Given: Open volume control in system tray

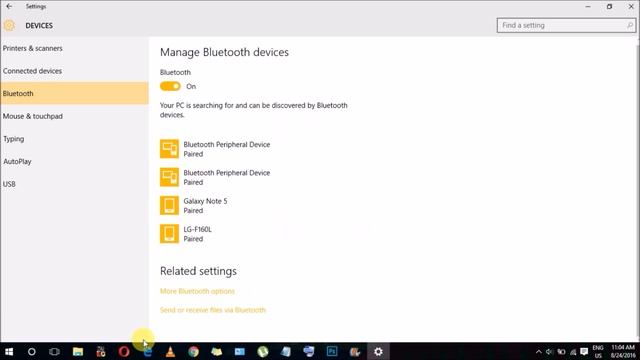Looking at the screenshot, I should pos(549,351).
